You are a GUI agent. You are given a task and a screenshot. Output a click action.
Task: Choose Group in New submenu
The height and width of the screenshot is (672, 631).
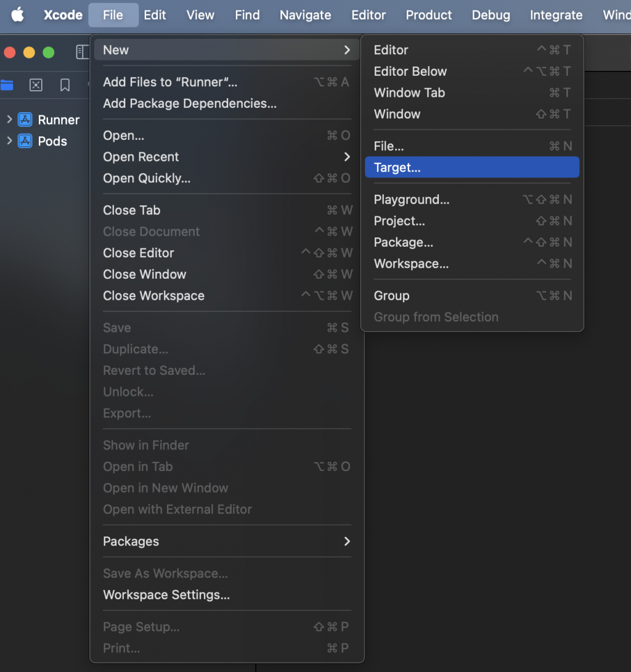pos(472,296)
